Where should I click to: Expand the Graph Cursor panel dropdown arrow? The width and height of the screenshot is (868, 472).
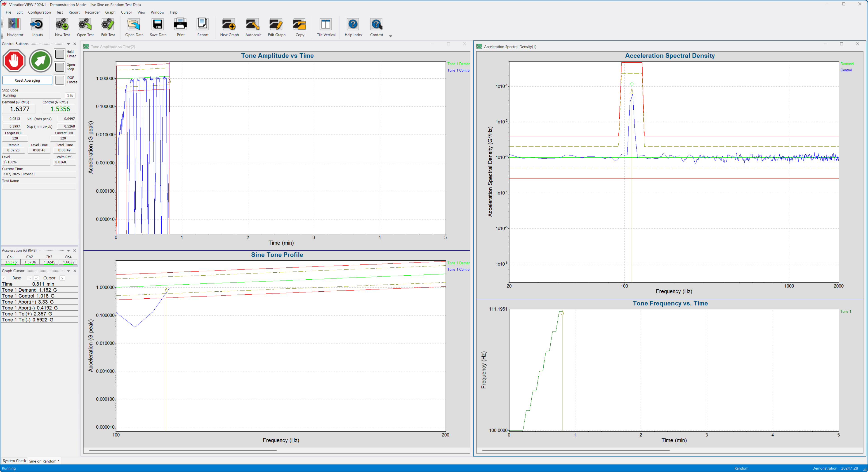68,271
